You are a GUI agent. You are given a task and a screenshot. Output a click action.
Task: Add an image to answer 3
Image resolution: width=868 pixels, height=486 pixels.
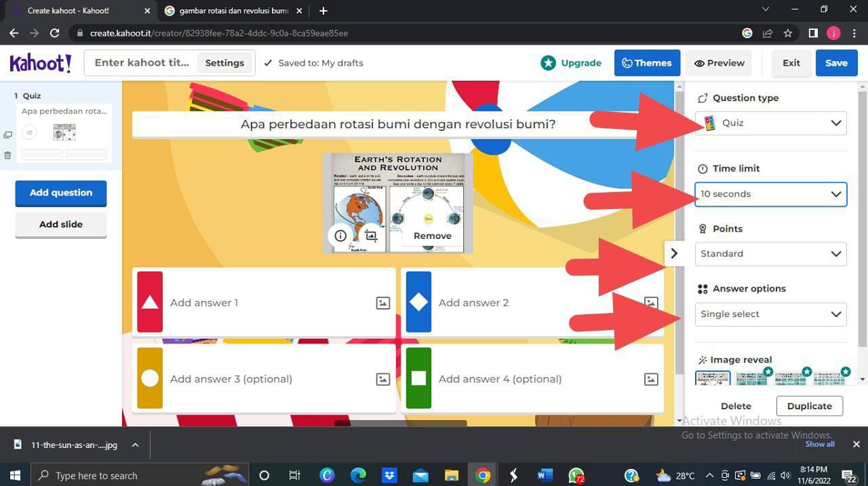point(383,379)
